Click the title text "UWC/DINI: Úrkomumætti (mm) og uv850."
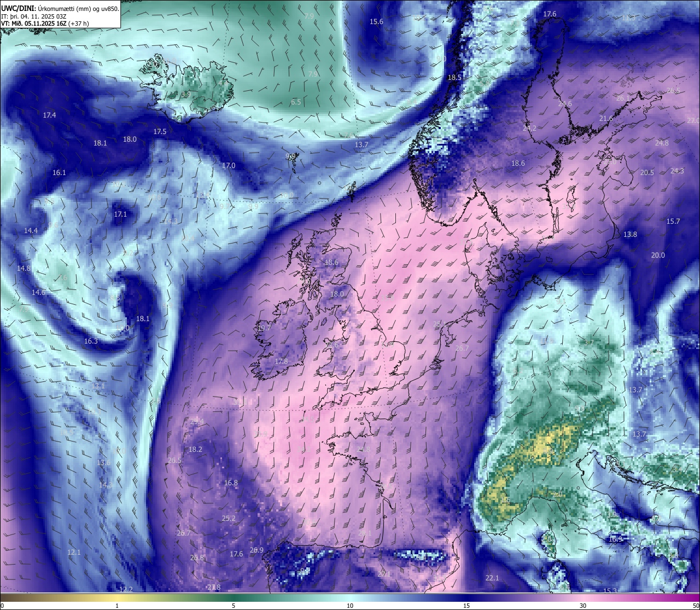700x610 pixels. pyautogui.click(x=60, y=8)
